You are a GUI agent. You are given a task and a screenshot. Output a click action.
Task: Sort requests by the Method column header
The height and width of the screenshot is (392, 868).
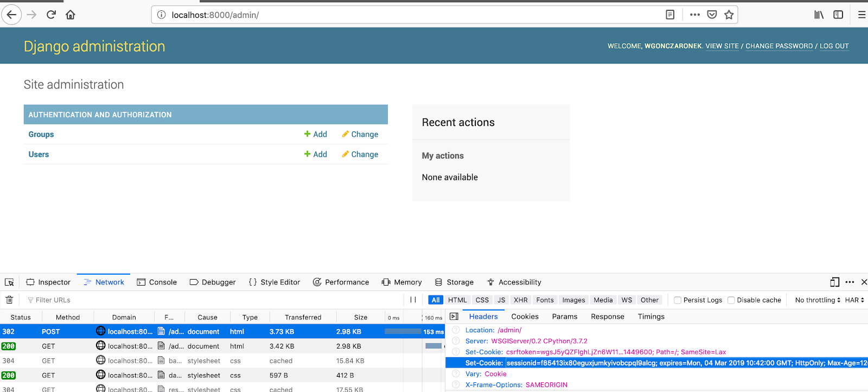tap(68, 317)
